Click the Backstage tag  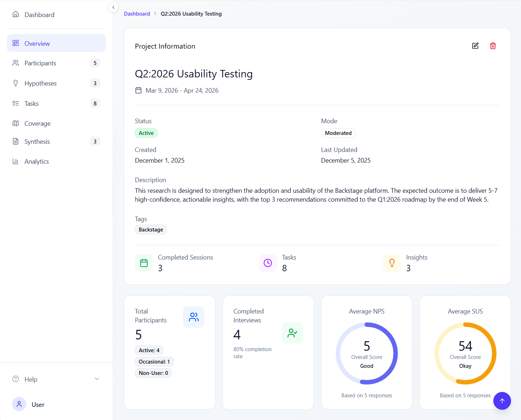(151, 230)
